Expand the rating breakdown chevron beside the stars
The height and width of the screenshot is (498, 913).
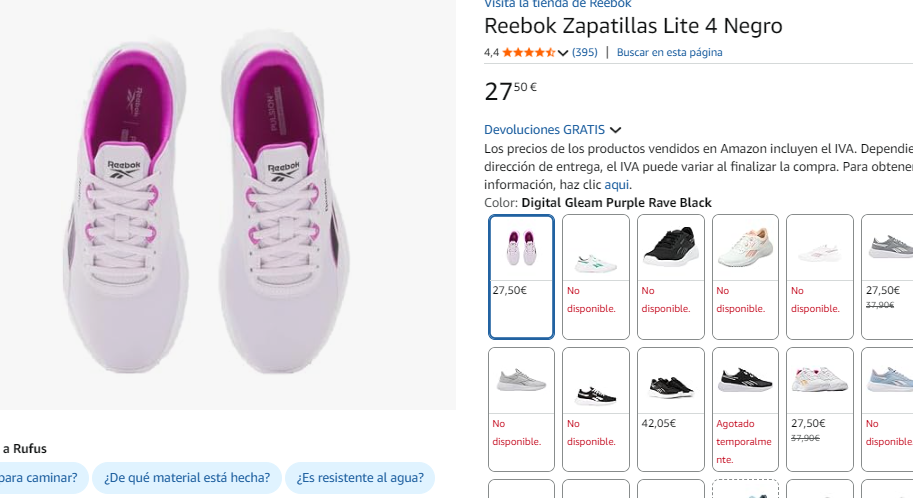click(563, 53)
